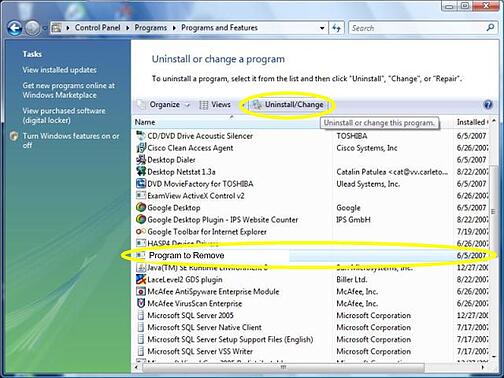Click the folder icon in address bar
Screen dimensions: 504x378
57,28
